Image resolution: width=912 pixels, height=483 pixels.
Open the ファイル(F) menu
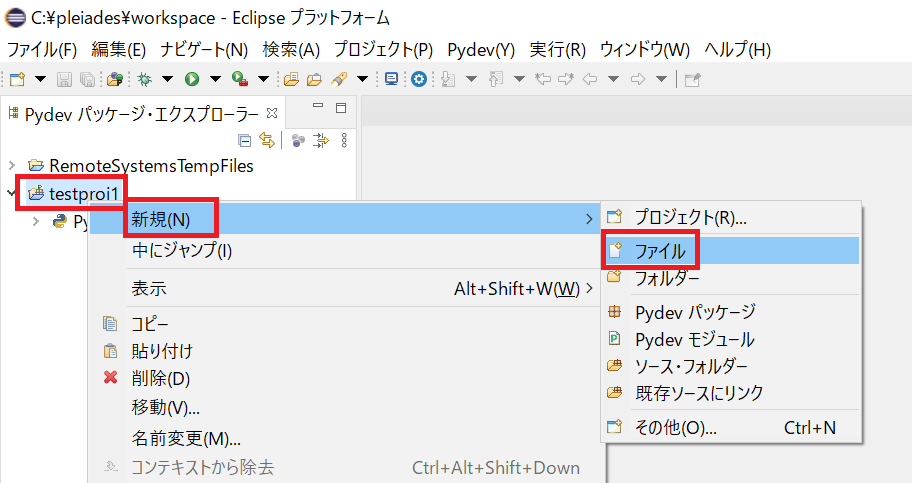coord(42,50)
